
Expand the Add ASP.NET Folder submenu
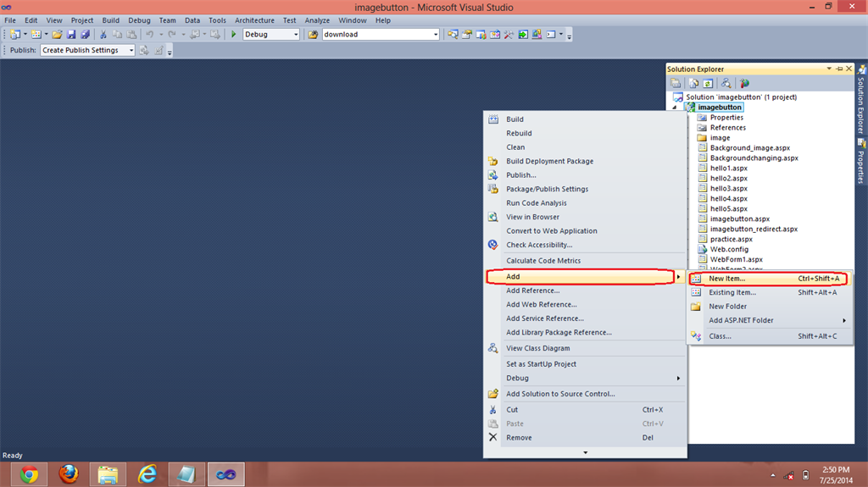(x=844, y=320)
